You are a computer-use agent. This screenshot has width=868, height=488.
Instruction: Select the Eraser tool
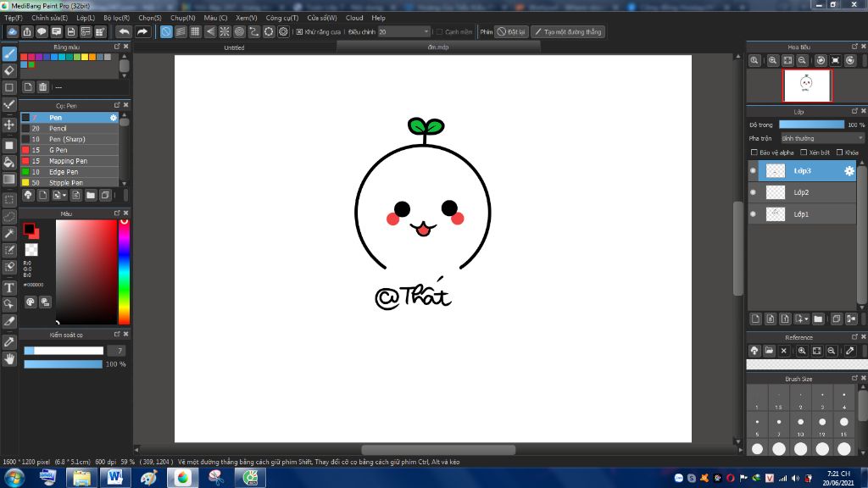tap(9, 70)
